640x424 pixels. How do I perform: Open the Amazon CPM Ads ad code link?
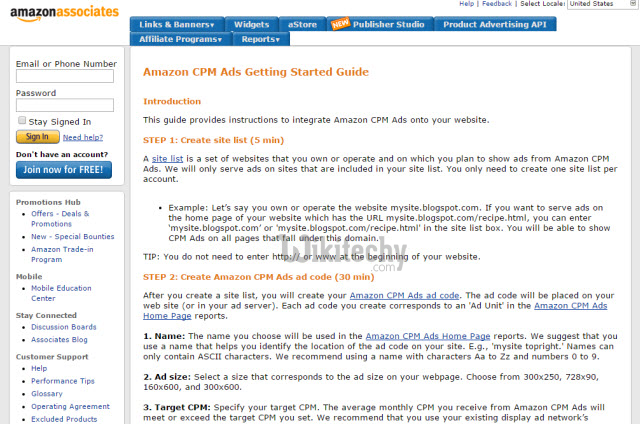[404, 268]
